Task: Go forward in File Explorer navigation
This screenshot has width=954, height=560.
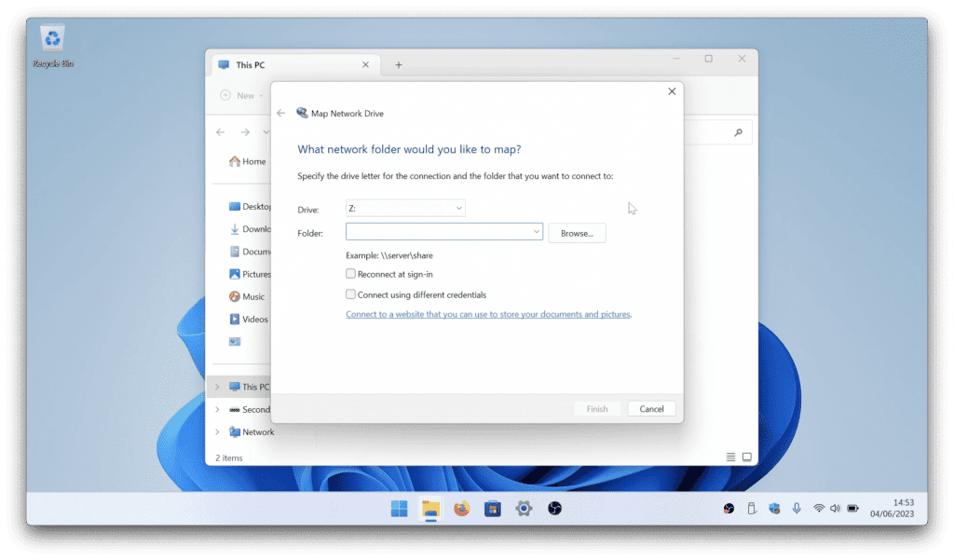Action: pos(245,132)
